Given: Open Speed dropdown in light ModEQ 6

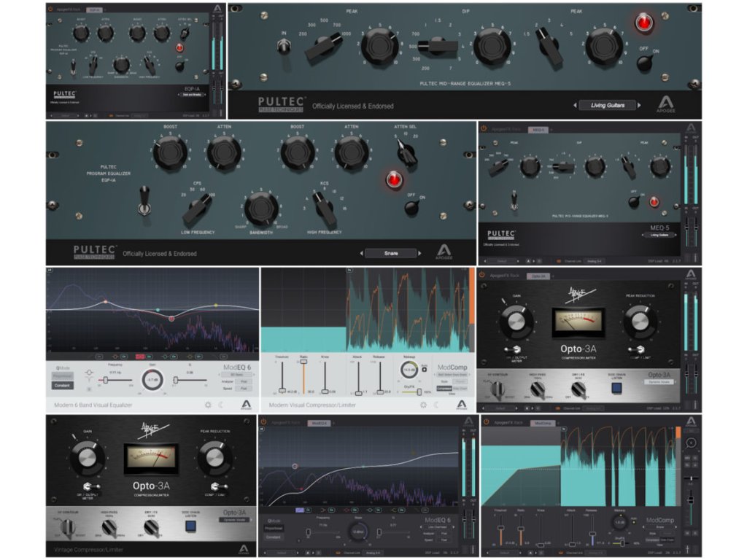Looking at the screenshot, I should [x=244, y=389].
